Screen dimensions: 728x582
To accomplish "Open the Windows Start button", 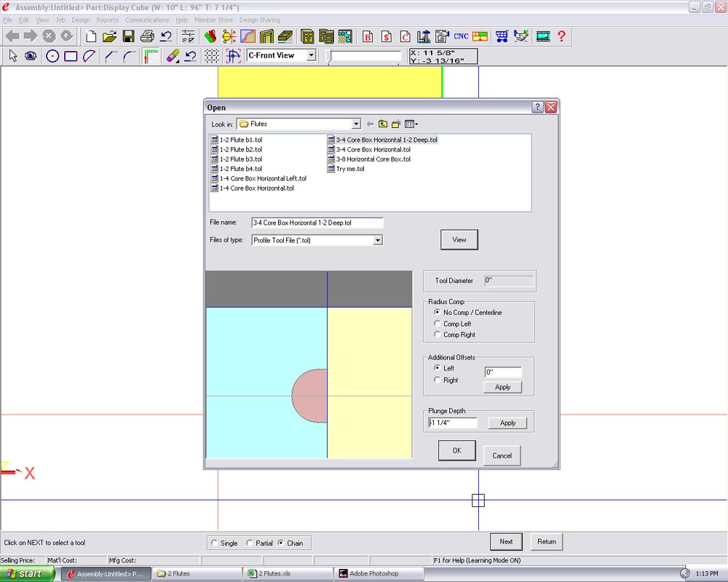I will click(26, 574).
